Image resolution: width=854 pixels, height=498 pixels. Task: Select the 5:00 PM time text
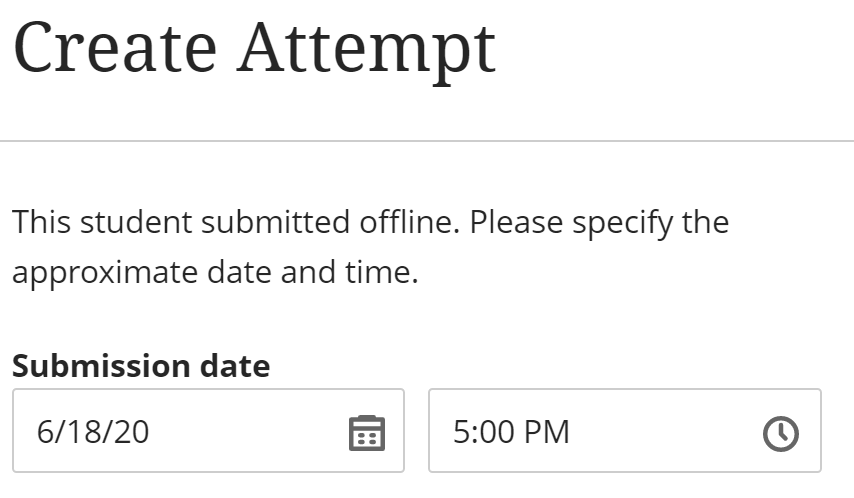point(511,432)
